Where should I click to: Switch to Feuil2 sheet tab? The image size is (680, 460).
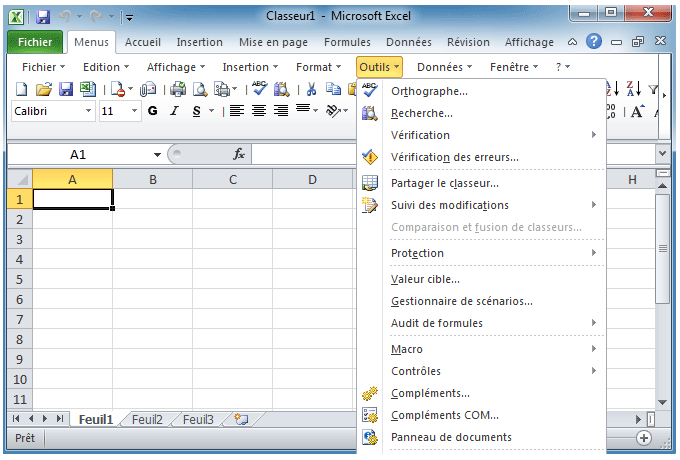coord(147,419)
